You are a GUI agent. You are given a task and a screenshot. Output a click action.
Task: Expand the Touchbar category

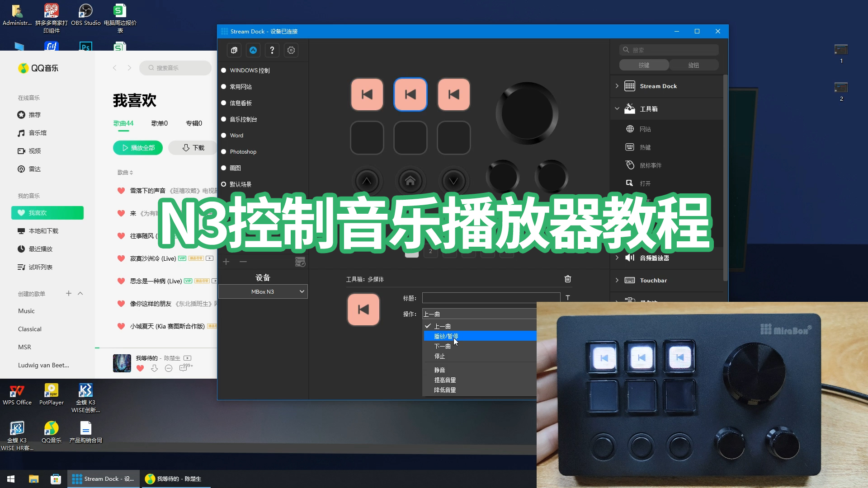tap(617, 280)
